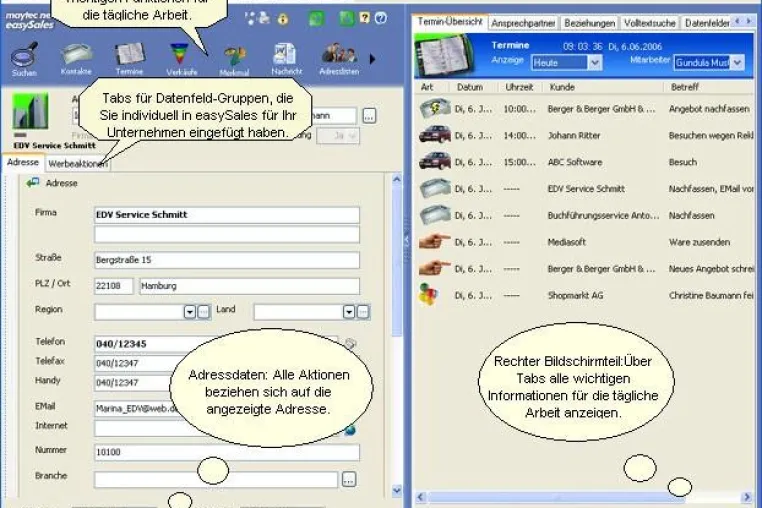Image resolution: width=762 pixels, height=508 pixels.
Task: Switch to Volltextsuche tab
Action: click(x=650, y=23)
